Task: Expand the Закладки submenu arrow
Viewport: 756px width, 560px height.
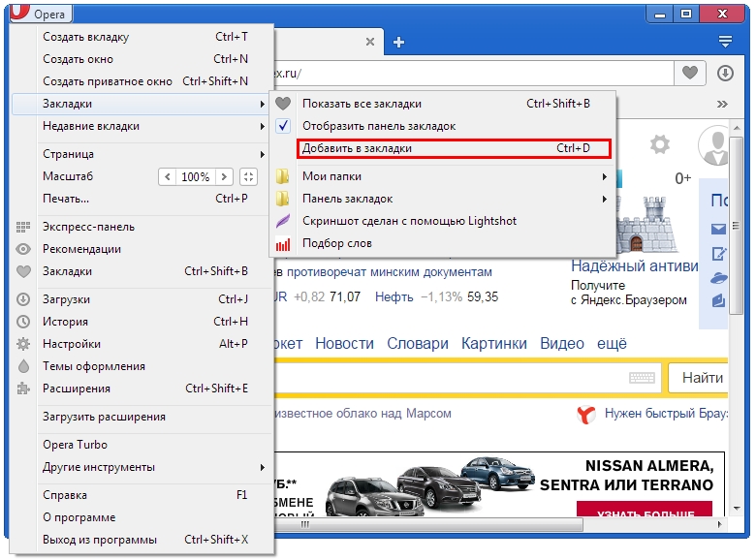Action: pos(262,104)
